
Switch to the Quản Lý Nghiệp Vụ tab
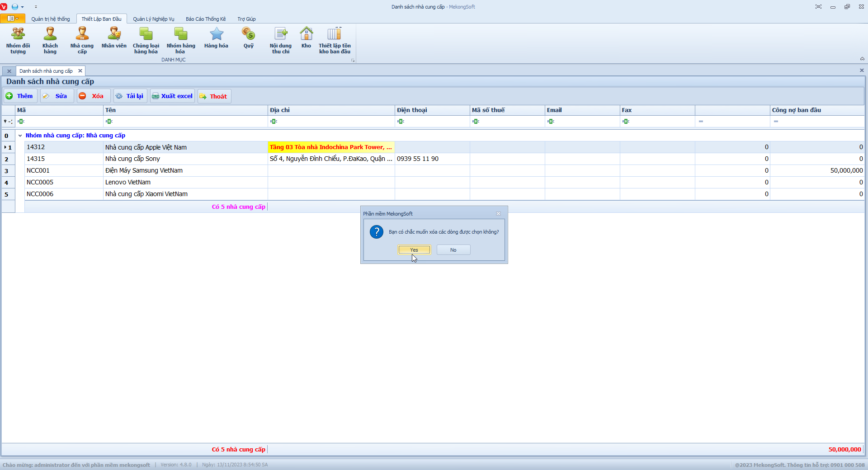click(x=153, y=19)
